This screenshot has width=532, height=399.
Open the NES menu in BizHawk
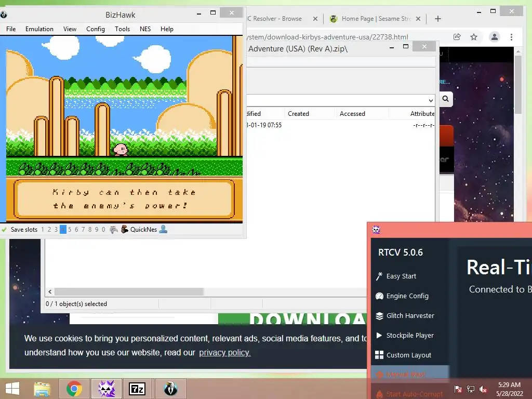tap(145, 29)
